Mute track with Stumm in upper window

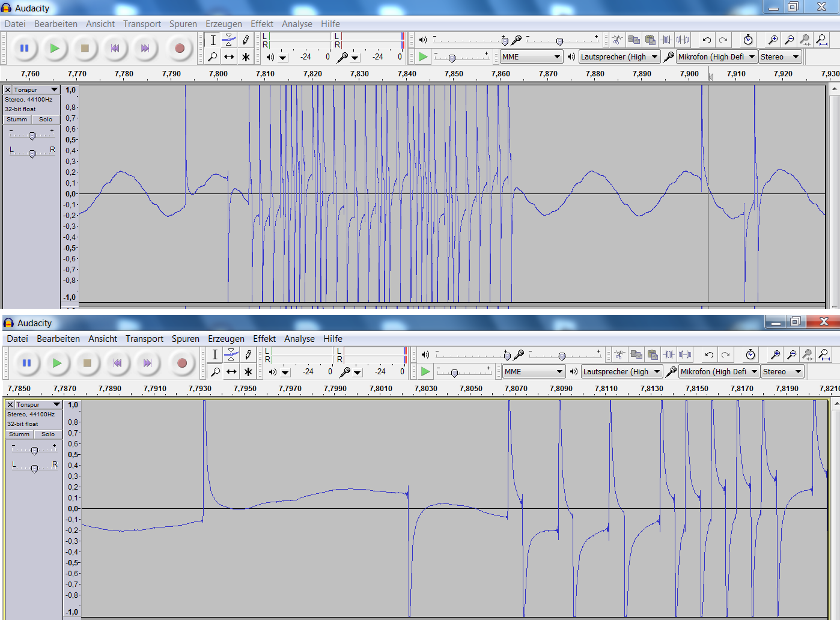[17, 120]
